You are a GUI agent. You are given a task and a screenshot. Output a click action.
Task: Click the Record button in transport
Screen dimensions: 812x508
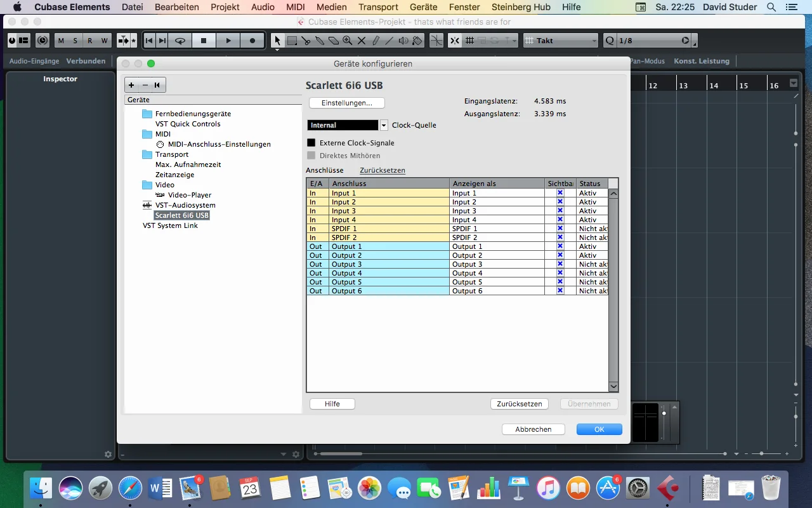point(252,41)
